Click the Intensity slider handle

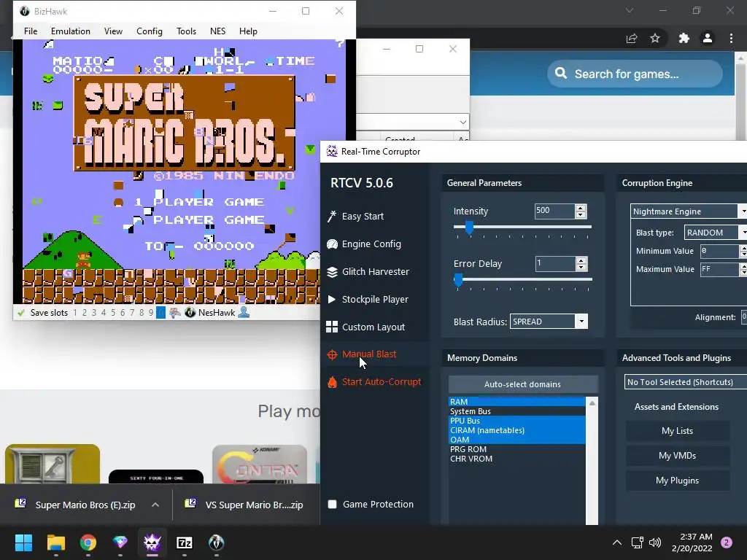(x=469, y=227)
